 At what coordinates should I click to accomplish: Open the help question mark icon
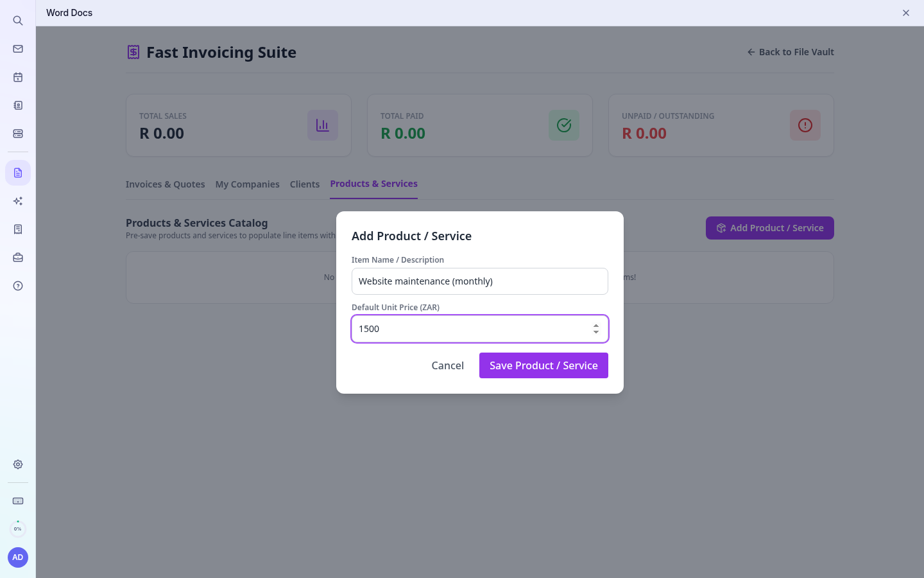[18, 286]
